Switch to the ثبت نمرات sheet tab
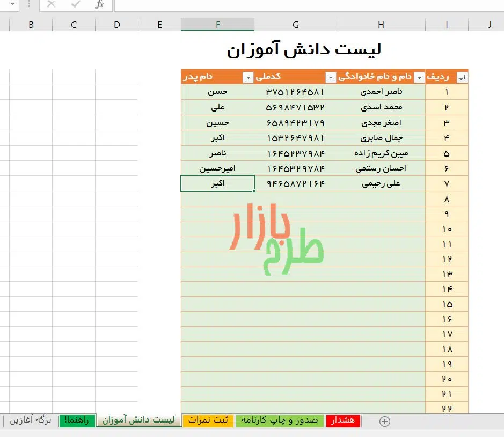This screenshot has width=504, height=437. 208,420
